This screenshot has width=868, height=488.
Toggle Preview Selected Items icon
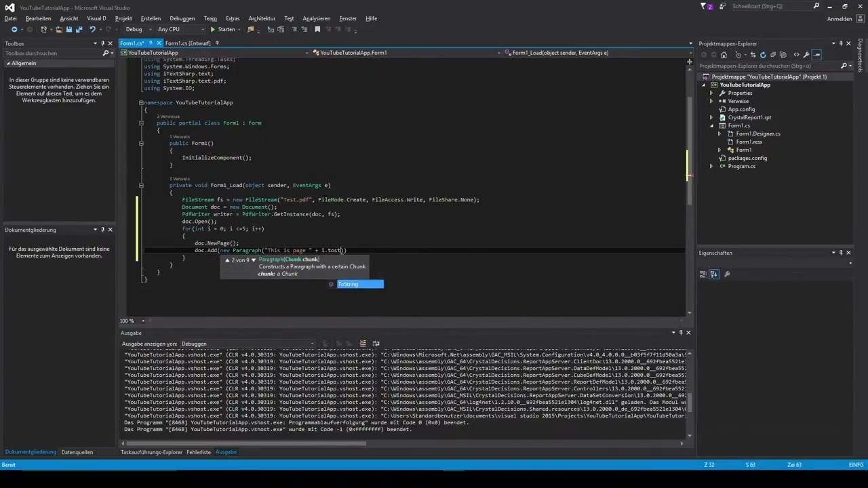[816, 55]
